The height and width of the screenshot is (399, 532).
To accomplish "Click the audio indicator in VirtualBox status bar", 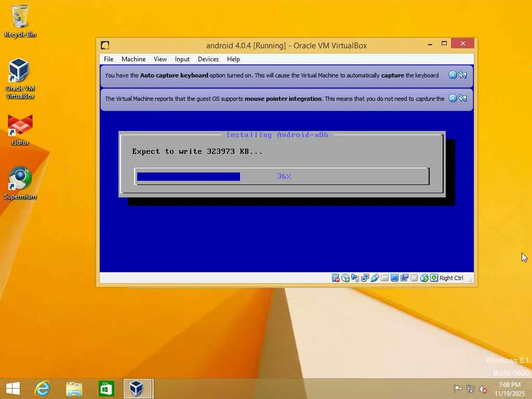I will click(x=355, y=278).
